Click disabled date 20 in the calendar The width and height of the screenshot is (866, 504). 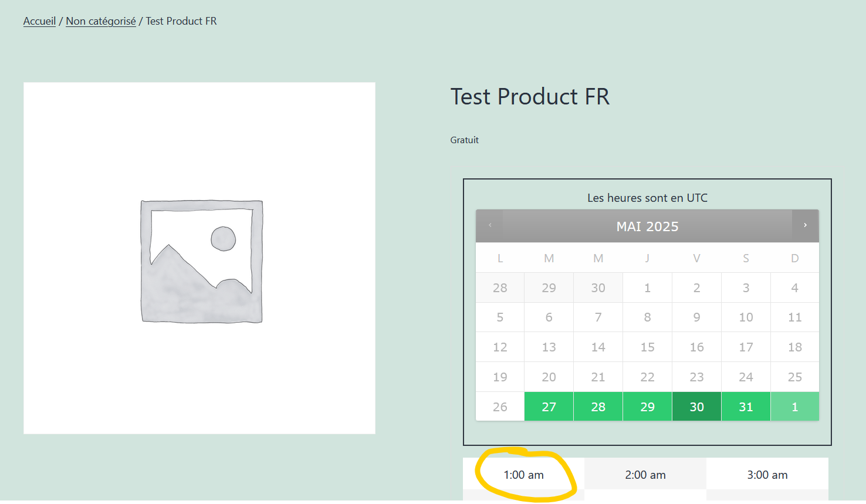[549, 377]
